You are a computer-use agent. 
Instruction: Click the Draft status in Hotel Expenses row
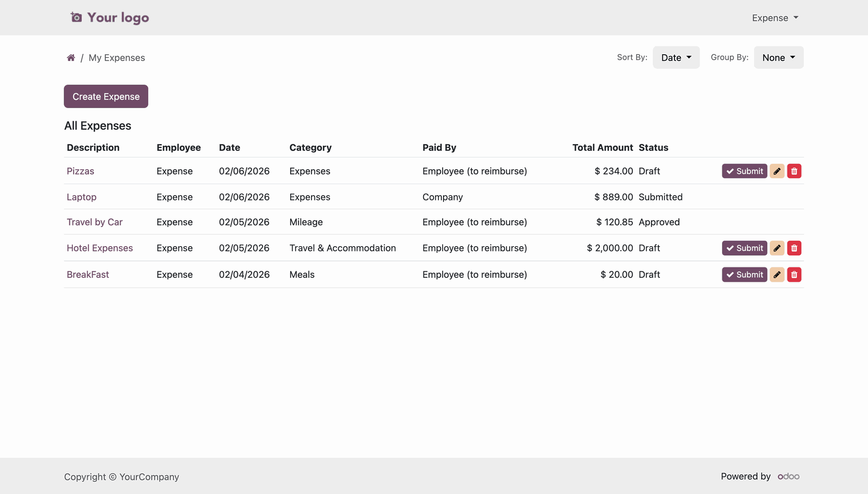tap(649, 248)
